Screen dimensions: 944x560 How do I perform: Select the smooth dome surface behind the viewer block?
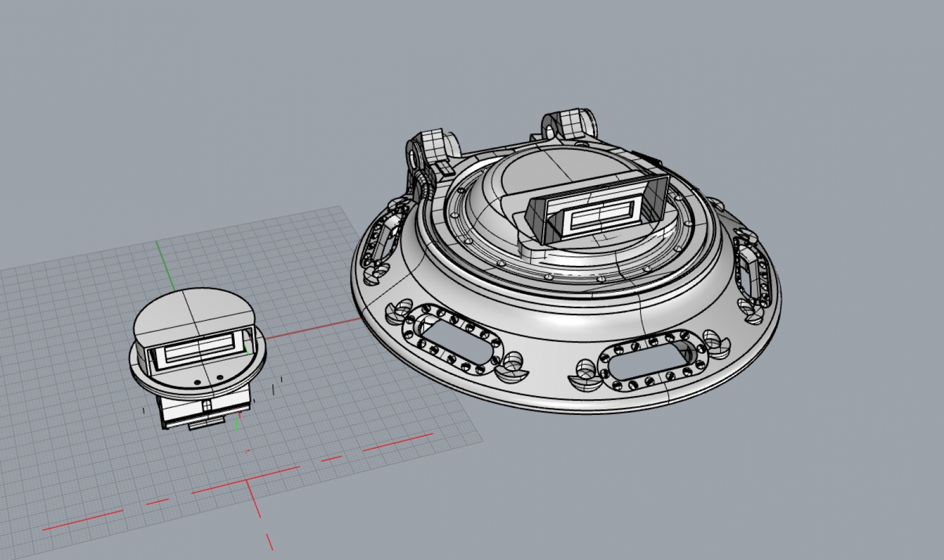[x=531, y=171]
